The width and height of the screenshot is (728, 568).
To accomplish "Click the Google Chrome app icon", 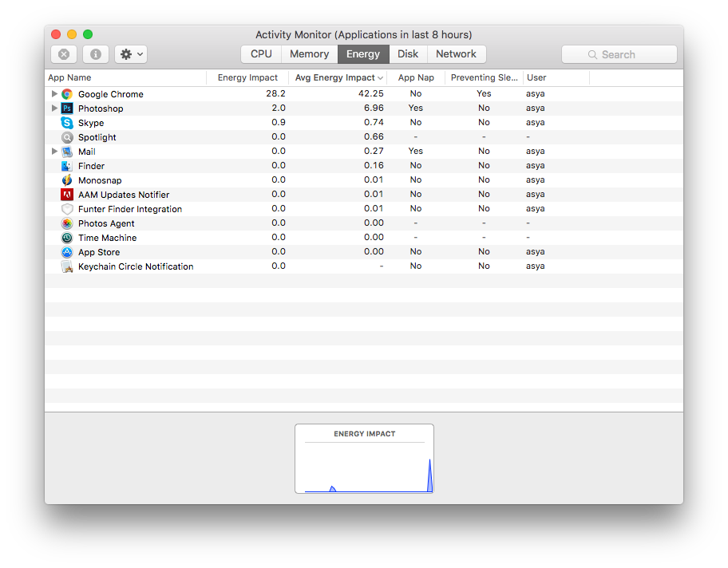I will pos(67,94).
